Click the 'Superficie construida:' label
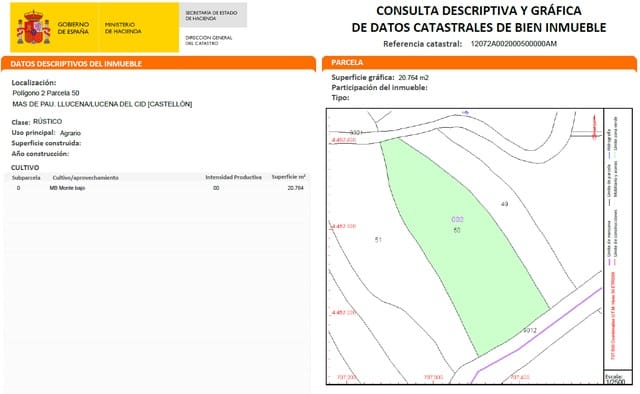 46,143
